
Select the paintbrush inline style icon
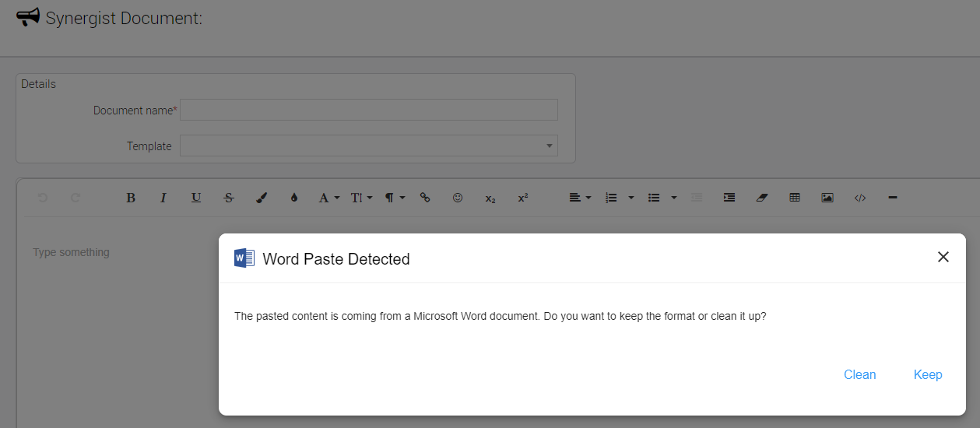pos(262,198)
